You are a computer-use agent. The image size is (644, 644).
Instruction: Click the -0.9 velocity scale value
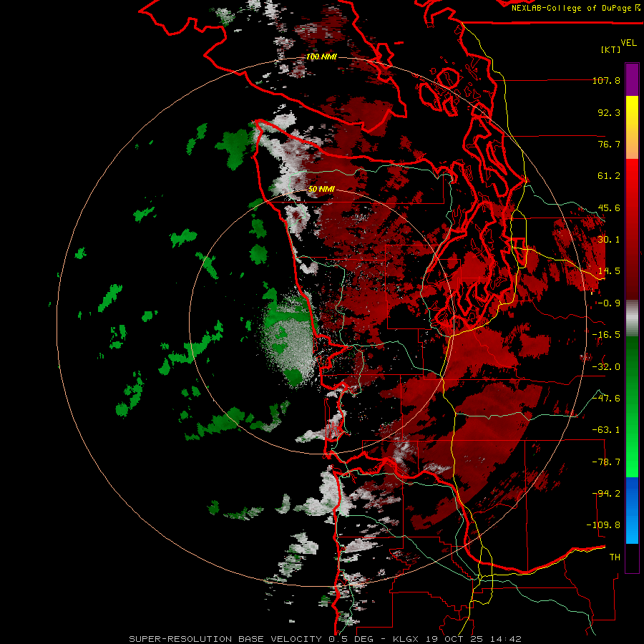[609, 303]
